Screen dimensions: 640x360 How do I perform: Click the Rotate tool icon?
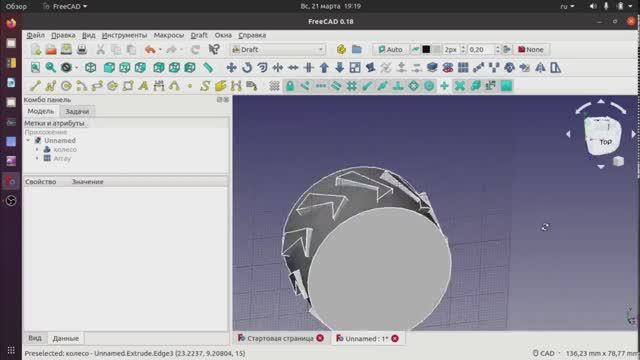click(x=247, y=68)
